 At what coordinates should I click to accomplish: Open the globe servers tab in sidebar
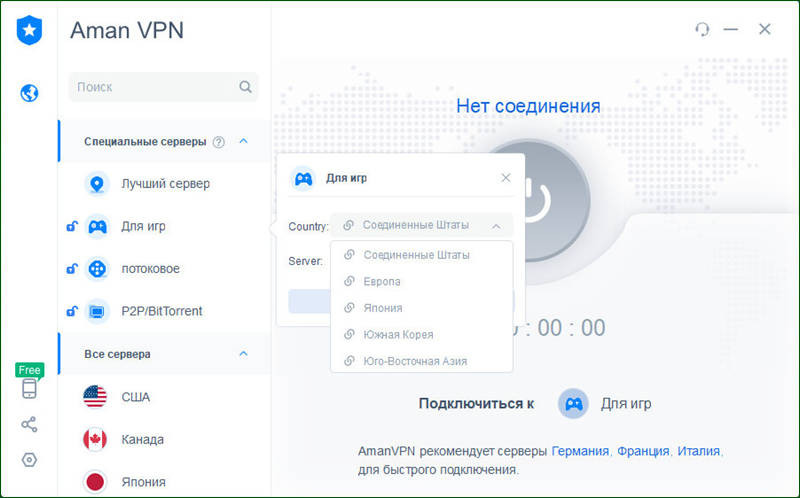(29, 93)
